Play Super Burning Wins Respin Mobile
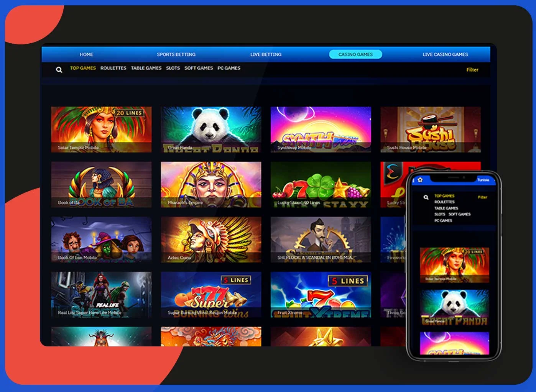The height and width of the screenshot is (392, 536). point(211,295)
